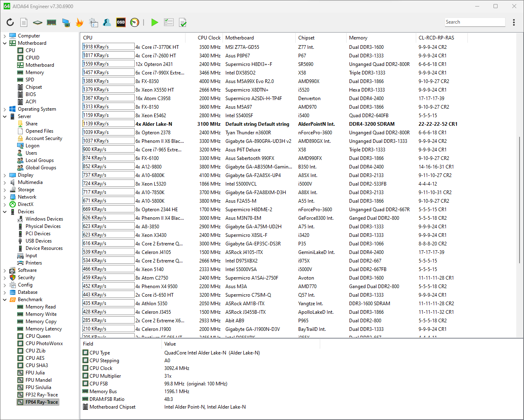
Task: Open the Report document icon
Action: [24, 22]
